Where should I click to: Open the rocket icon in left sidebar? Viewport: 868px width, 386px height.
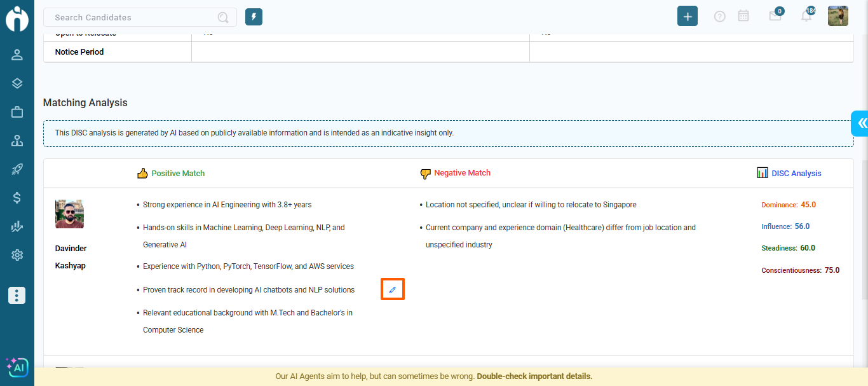tap(17, 169)
